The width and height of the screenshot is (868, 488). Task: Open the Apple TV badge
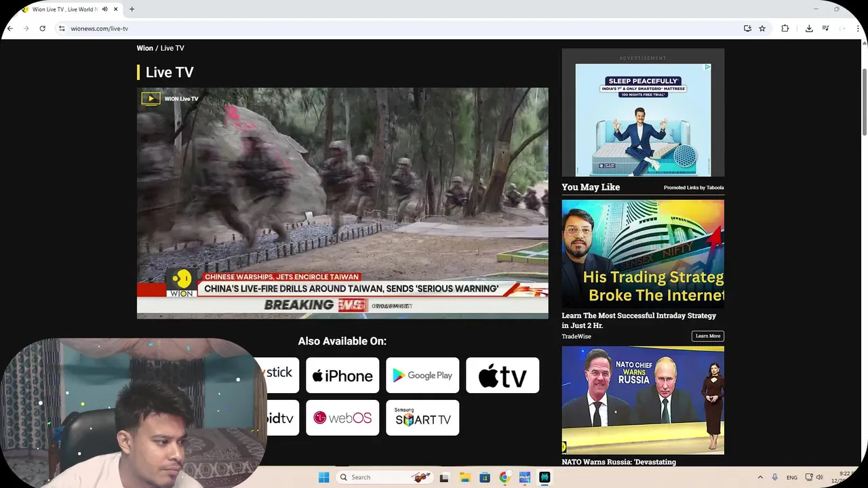click(x=502, y=375)
